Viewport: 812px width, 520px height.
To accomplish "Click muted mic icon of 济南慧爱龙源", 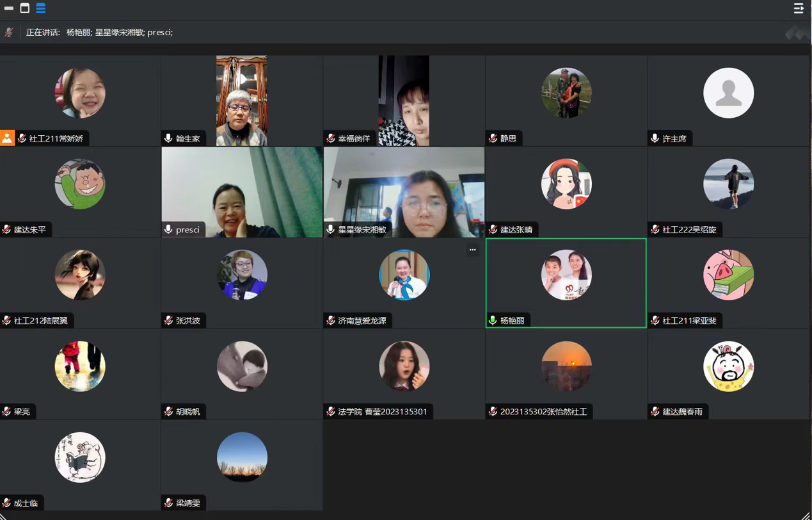I will 331,320.
